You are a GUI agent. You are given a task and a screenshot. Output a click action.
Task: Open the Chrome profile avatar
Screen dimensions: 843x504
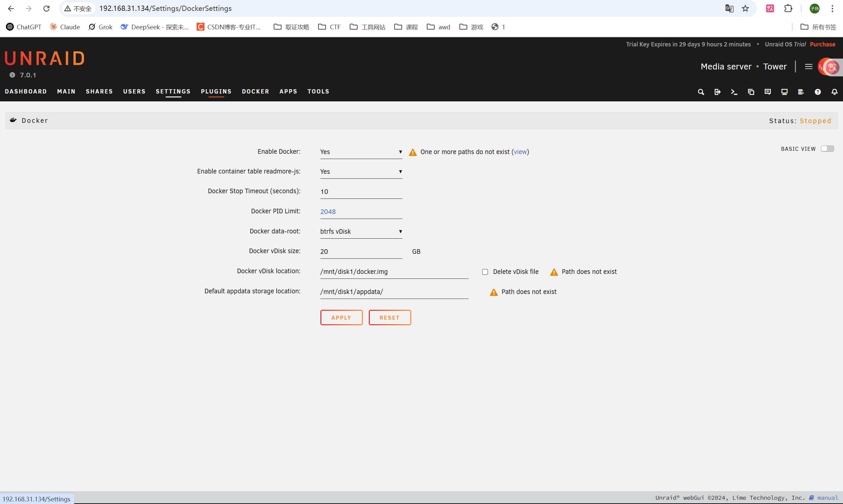pyautogui.click(x=814, y=9)
